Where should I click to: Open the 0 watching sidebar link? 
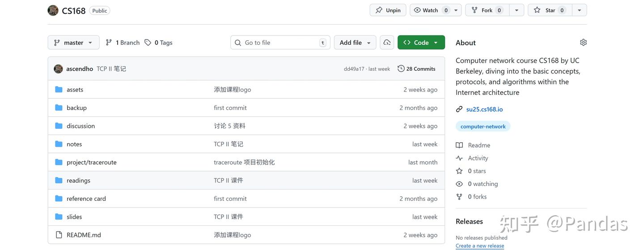coord(483,184)
